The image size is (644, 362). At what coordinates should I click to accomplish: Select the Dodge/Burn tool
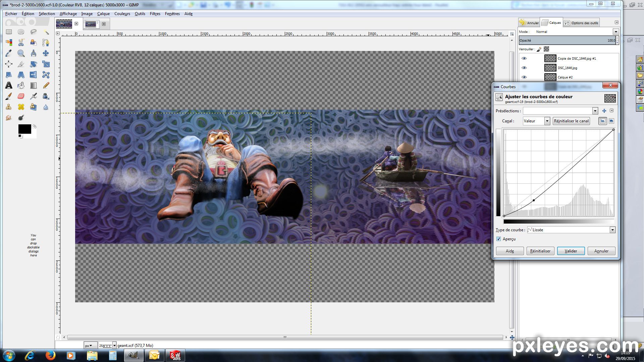[x=21, y=118]
